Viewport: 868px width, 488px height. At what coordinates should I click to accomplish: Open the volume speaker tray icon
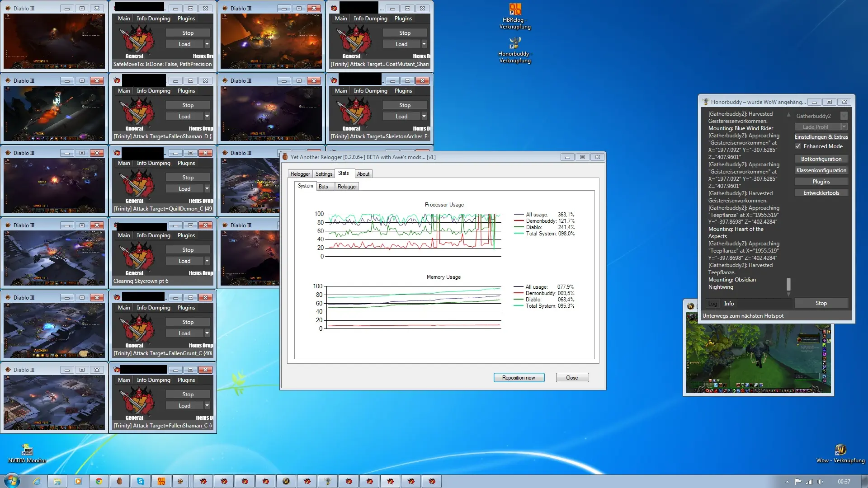(x=820, y=482)
